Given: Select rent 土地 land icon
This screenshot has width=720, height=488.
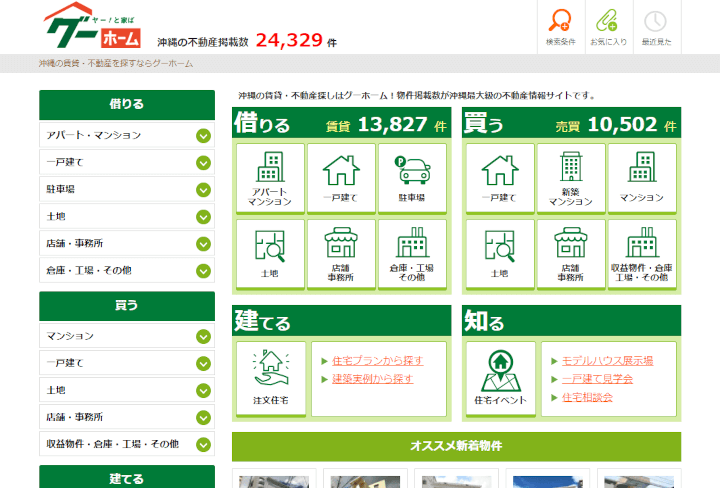Looking at the screenshot, I should [270, 254].
